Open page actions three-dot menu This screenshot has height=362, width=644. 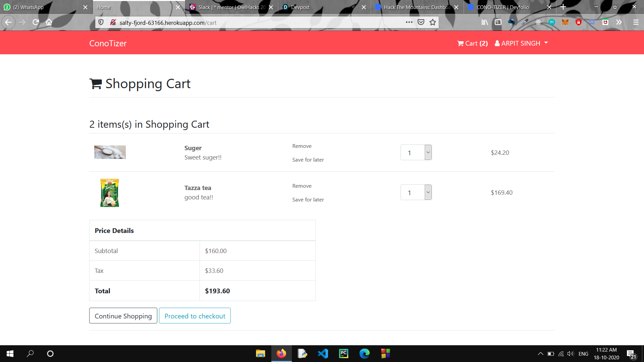[409, 22]
